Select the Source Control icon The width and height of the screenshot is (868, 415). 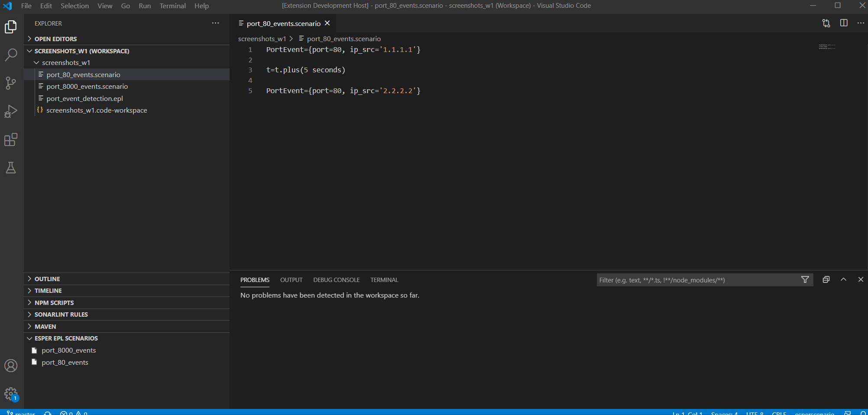click(x=10, y=83)
